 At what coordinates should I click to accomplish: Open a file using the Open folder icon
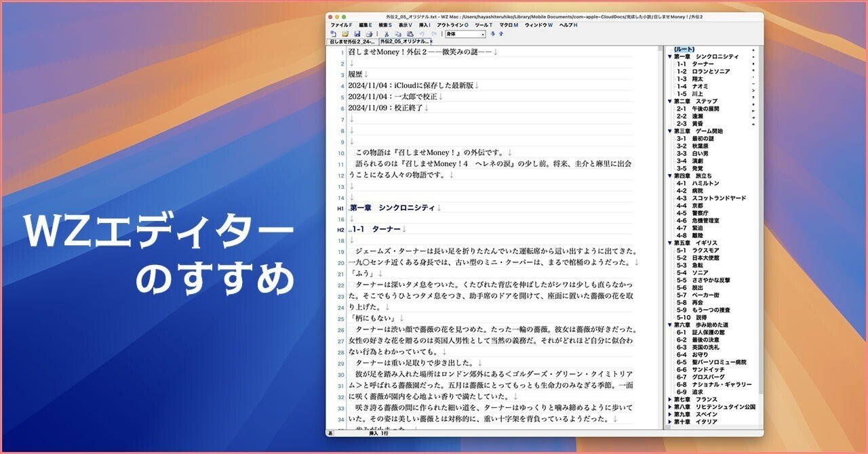click(x=346, y=34)
